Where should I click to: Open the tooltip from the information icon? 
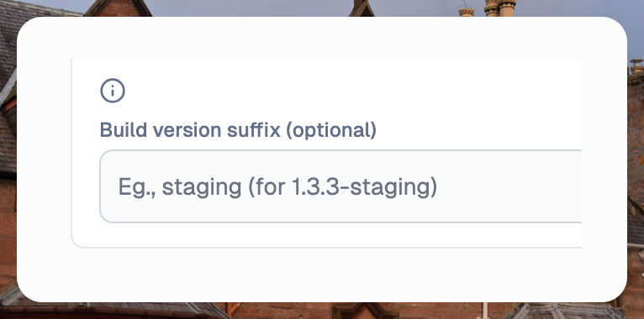pos(113,91)
